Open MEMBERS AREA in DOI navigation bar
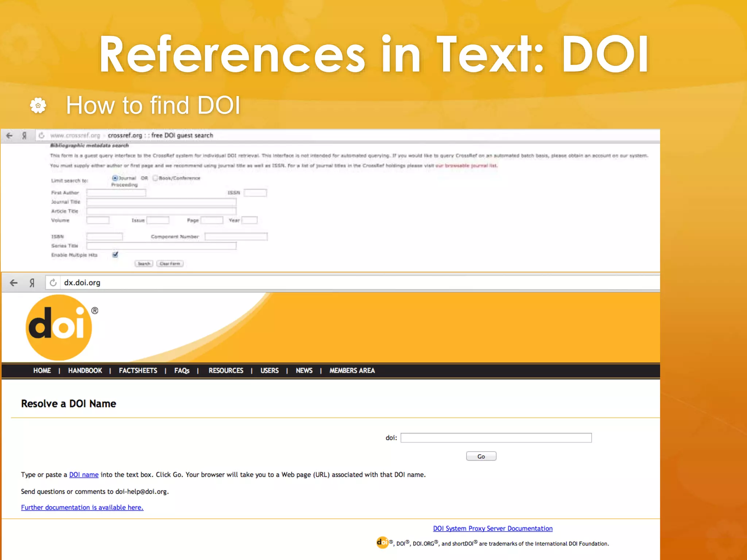 pos(352,370)
